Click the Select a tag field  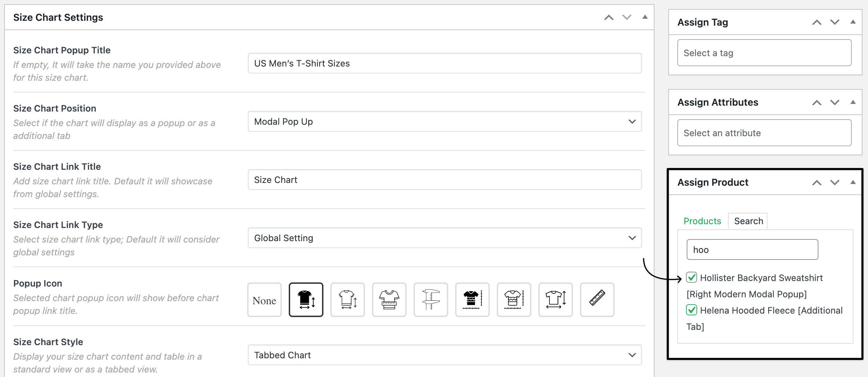(x=764, y=53)
